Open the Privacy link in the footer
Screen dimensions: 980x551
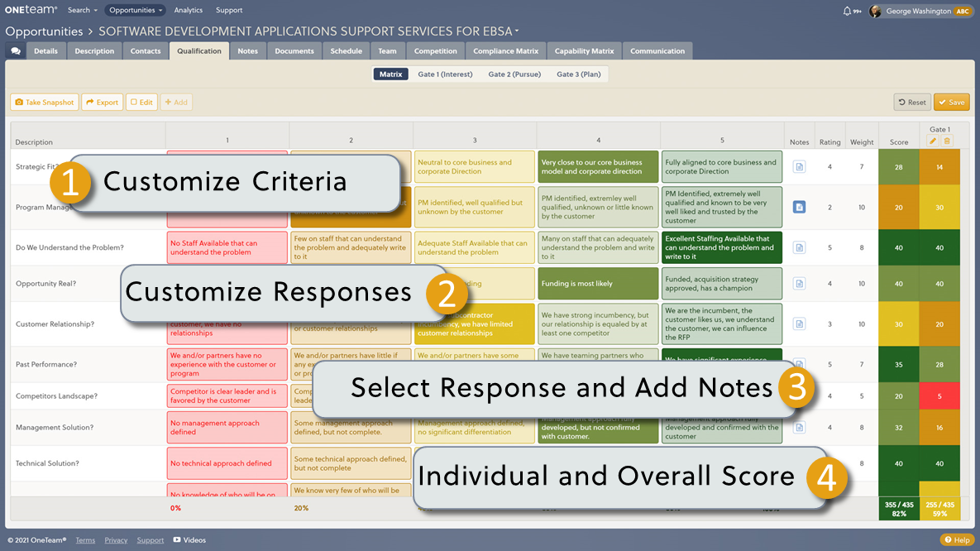point(116,539)
